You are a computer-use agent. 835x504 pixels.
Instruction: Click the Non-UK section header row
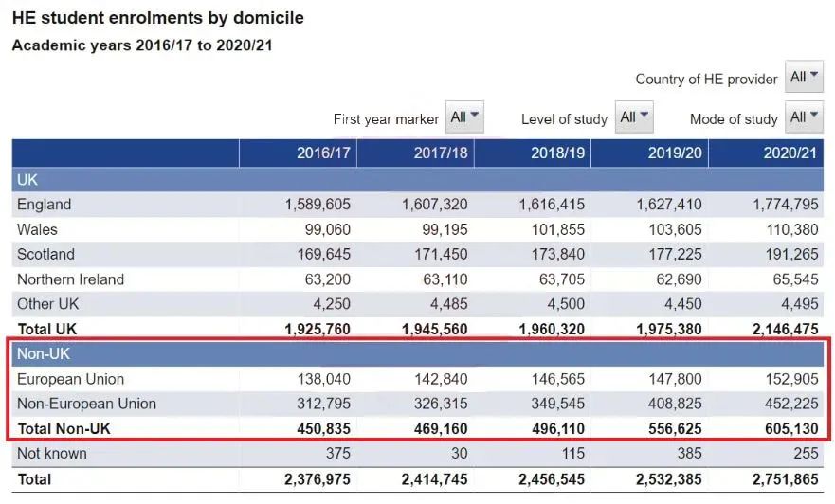click(x=45, y=353)
